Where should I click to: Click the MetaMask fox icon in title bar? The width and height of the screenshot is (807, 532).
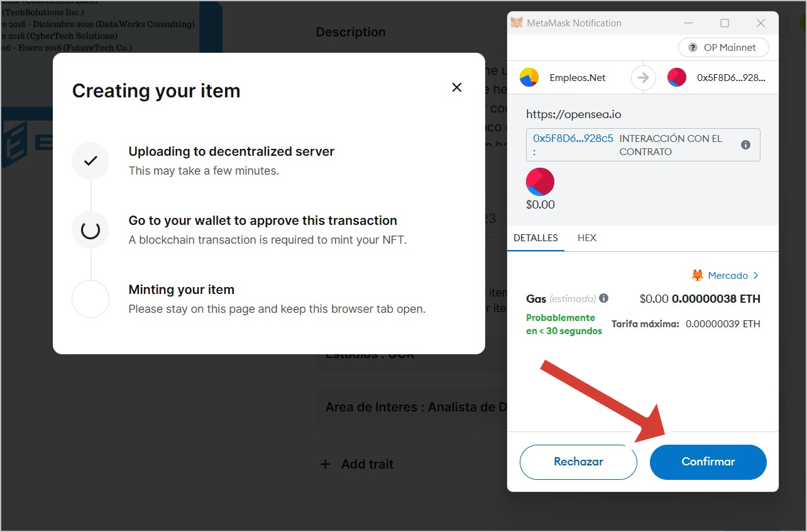click(x=516, y=23)
